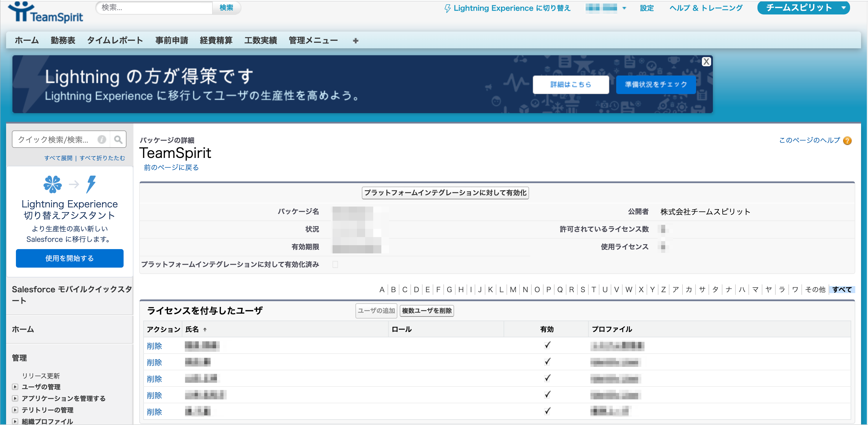
Task: Click the Lightning Experience switch bolt icon
Action: [447, 8]
